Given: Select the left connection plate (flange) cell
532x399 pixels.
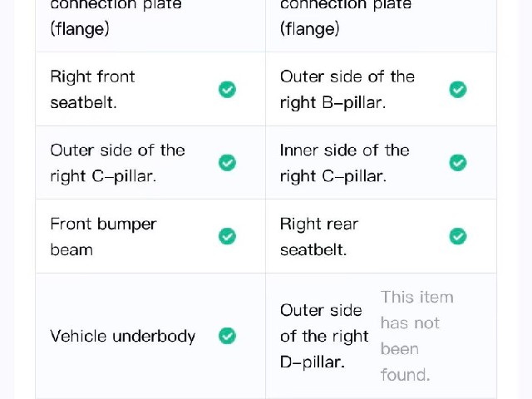Looking at the screenshot, I should tap(150, 20).
